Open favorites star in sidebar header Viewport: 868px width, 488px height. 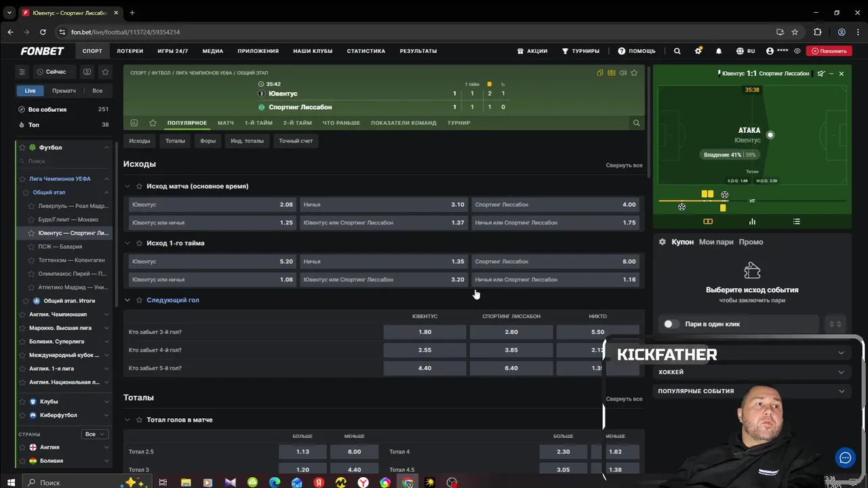[x=105, y=72]
